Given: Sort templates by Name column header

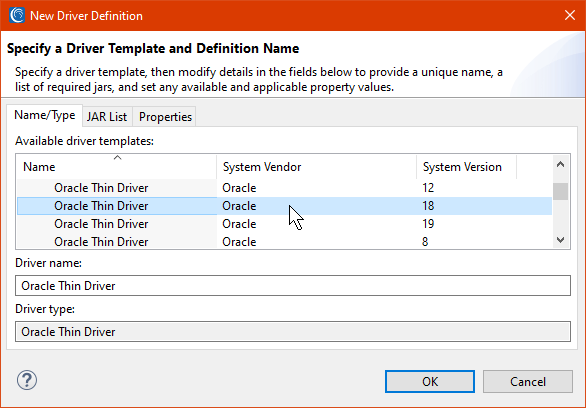Looking at the screenshot, I should 117,167.
